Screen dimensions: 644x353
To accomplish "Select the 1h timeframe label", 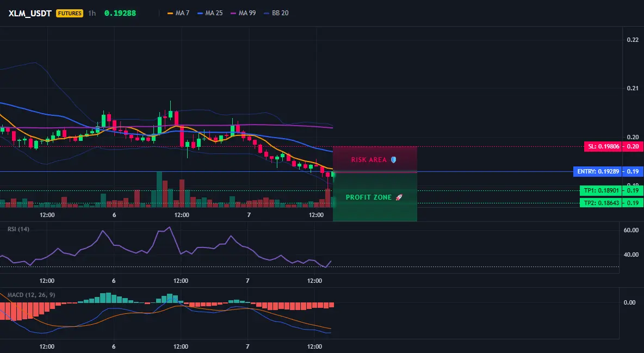I will tap(92, 13).
